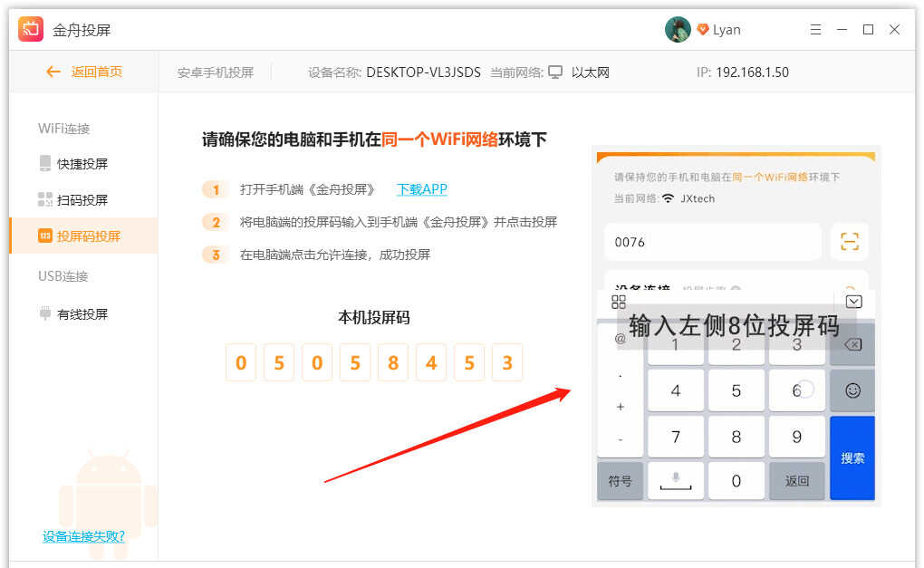Image resolution: width=924 pixels, height=568 pixels.
Task: Open the 设备连接失败? help link
Action: pyautogui.click(x=83, y=536)
